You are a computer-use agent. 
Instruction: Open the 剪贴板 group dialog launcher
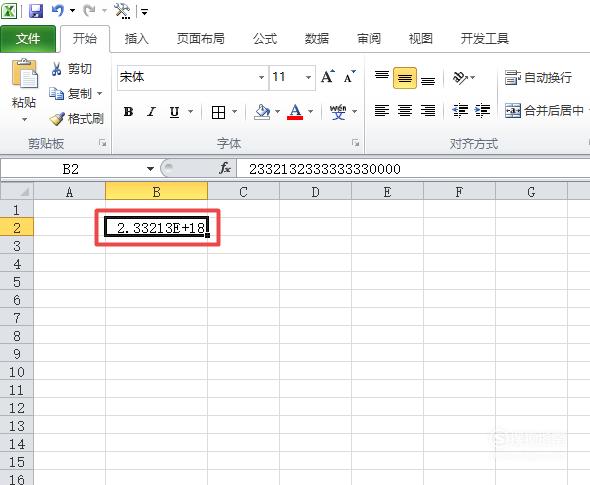tap(102, 143)
